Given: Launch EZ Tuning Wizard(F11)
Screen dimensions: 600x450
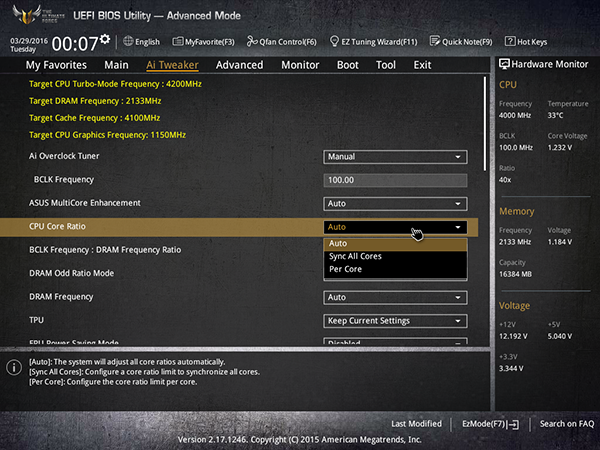Looking at the screenshot, I should 373,41.
